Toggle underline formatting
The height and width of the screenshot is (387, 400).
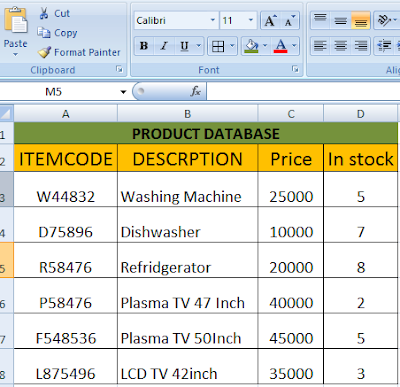(184, 46)
